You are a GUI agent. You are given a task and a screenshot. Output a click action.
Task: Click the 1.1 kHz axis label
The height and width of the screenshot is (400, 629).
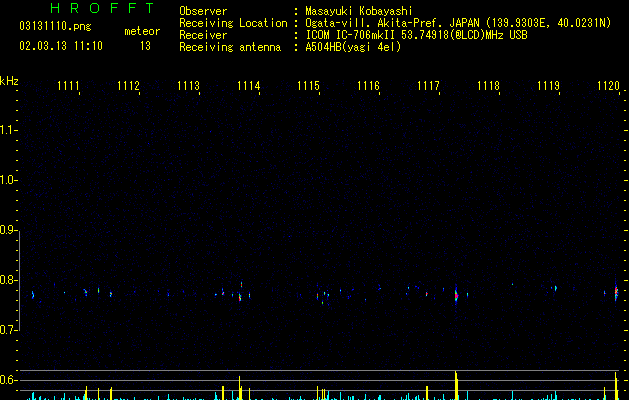8,130
